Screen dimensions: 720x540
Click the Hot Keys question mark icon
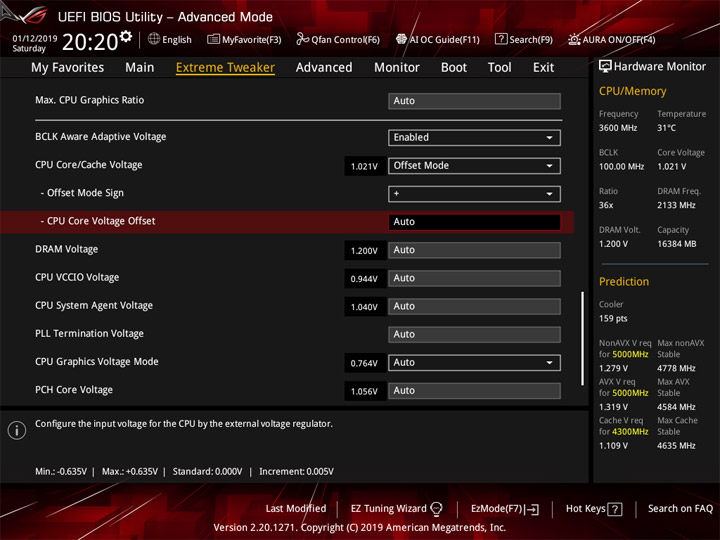point(615,509)
